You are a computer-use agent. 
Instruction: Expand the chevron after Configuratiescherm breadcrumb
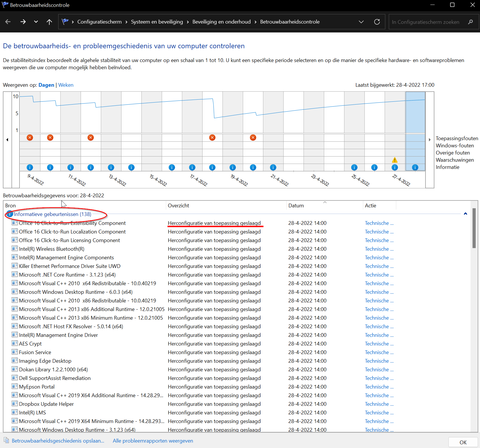click(126, 22)
